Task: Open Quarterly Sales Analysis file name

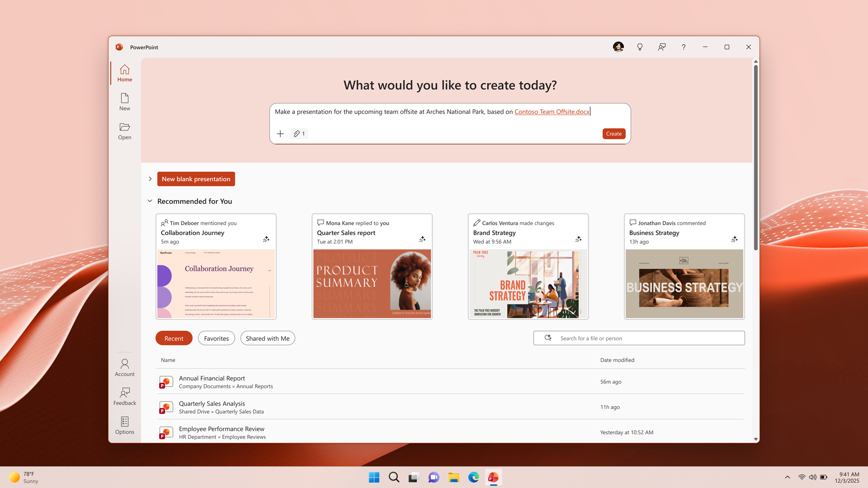Action: [x=212, y=404]
